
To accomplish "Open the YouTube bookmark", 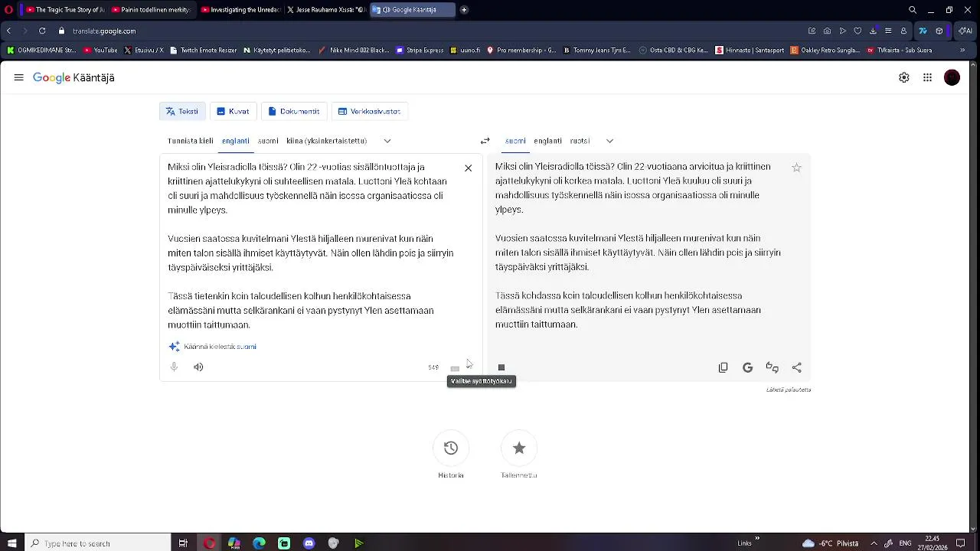I will [x=100, y=51].
